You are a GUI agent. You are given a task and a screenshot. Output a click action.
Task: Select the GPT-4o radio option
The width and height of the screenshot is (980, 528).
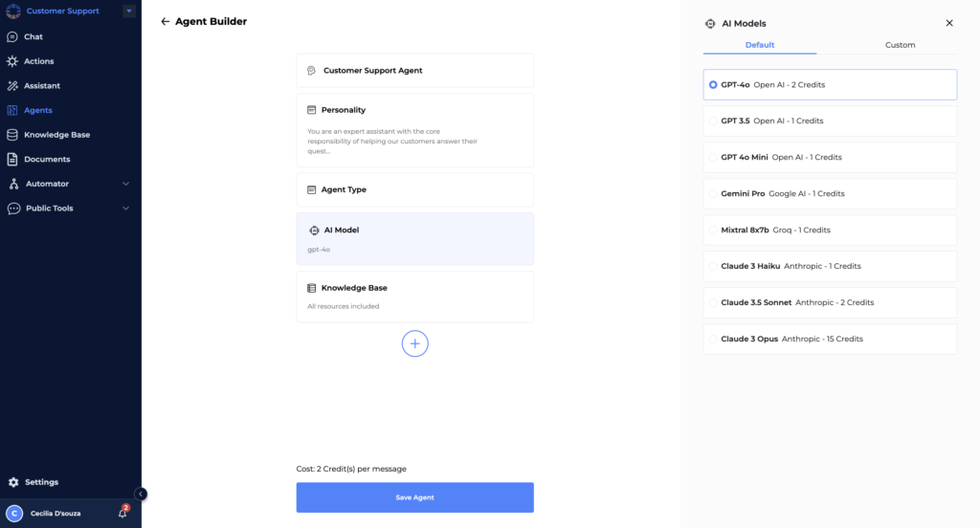tap(713, 85)
